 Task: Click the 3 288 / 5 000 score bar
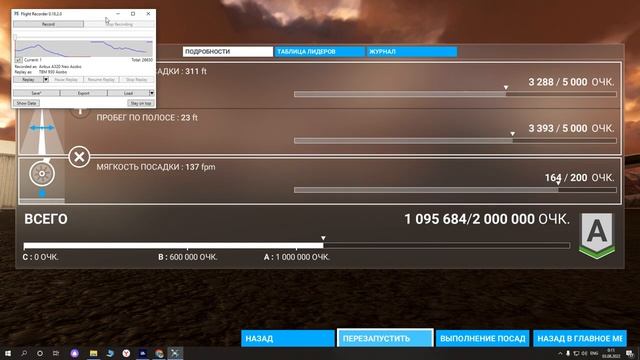tap(455, 94)
